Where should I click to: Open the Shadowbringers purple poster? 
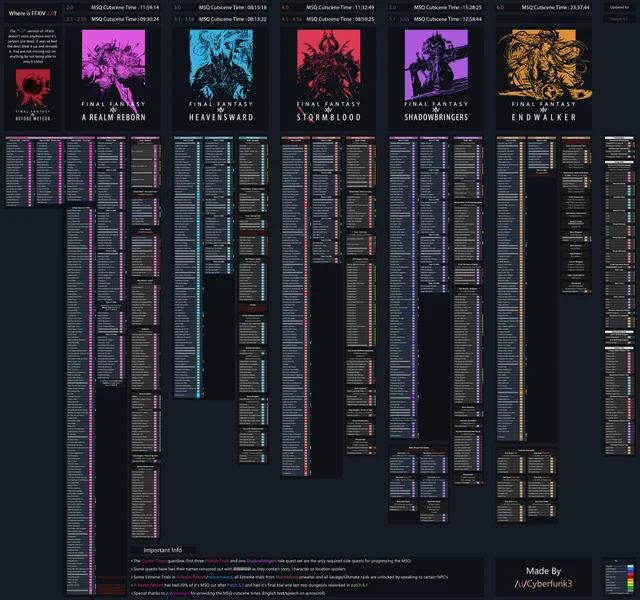click(436, 65)
